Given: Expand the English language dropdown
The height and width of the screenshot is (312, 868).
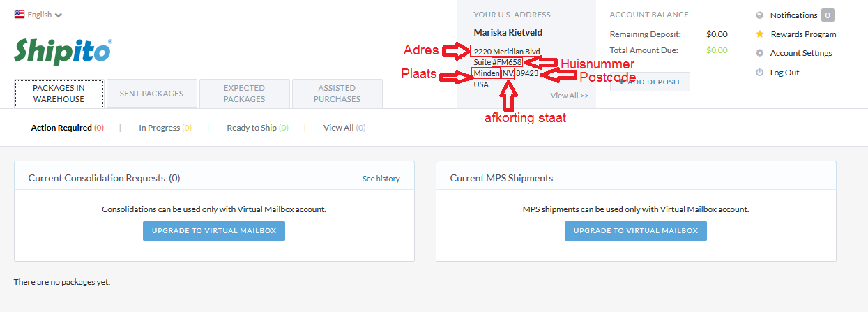Looking at the screenshot, I should pyautogui.click(x=38, y=15).
